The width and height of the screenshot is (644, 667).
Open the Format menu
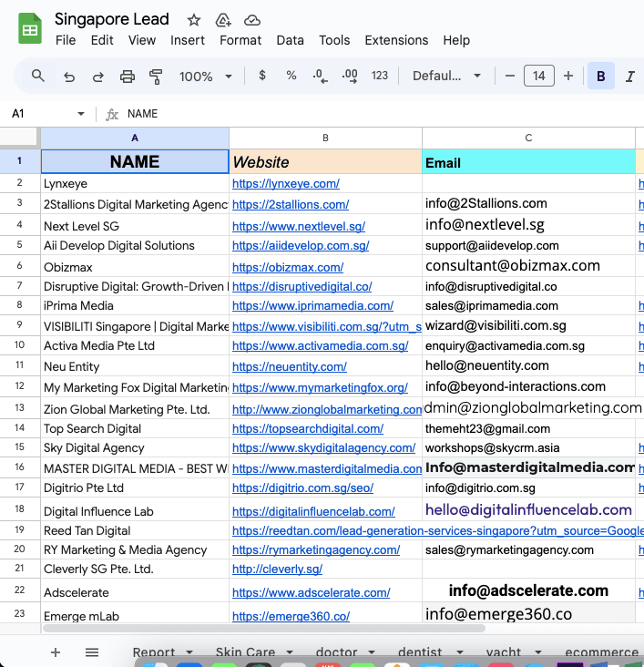240,40
